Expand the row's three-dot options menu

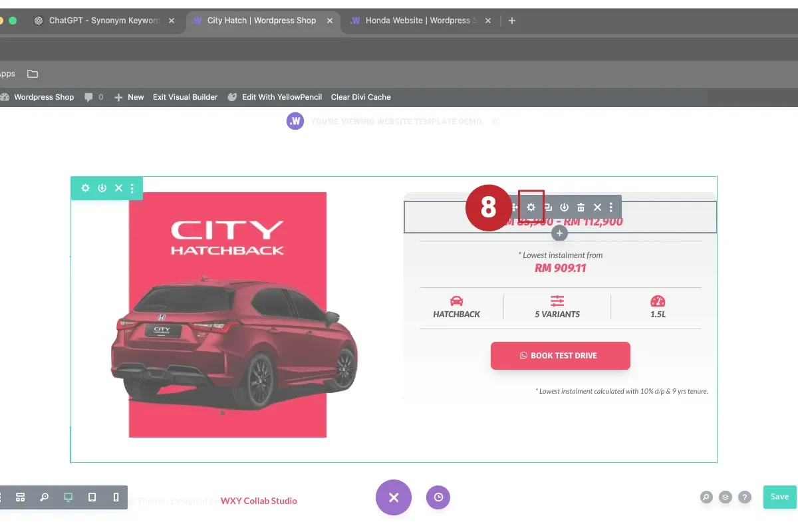611,207
